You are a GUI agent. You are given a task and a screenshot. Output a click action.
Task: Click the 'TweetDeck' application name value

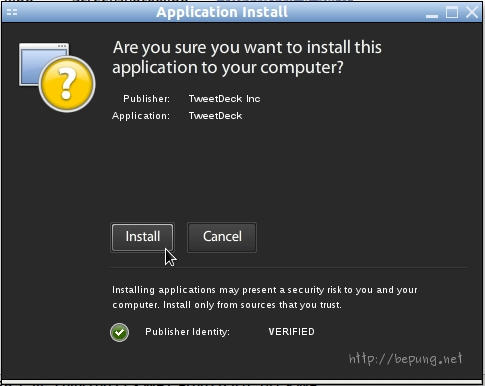215,116
